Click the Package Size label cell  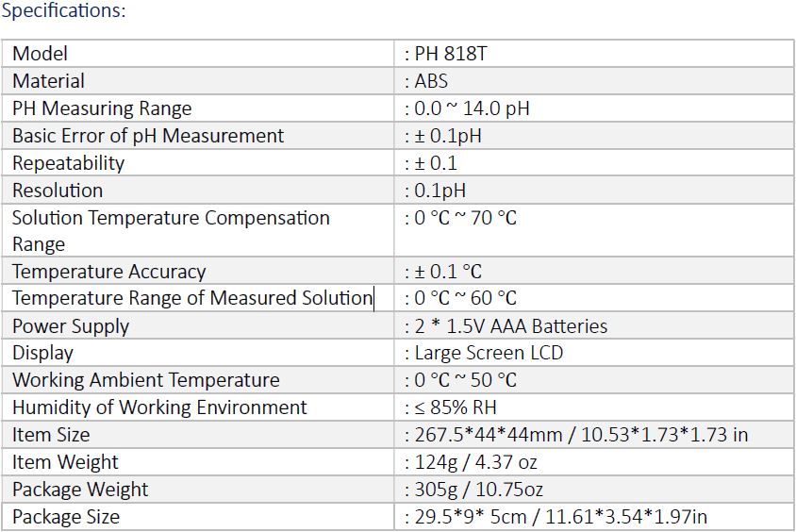pos(198,517)
